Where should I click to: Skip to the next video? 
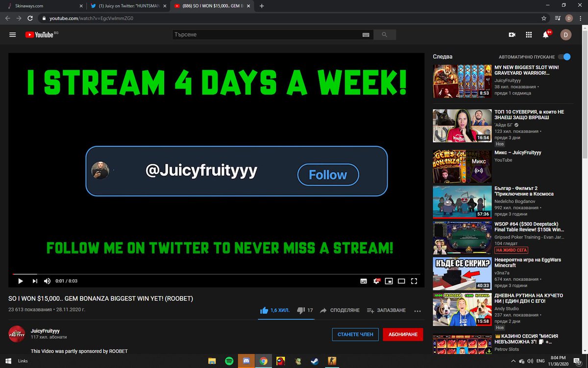pyautogui.click(x=35, y=281)
